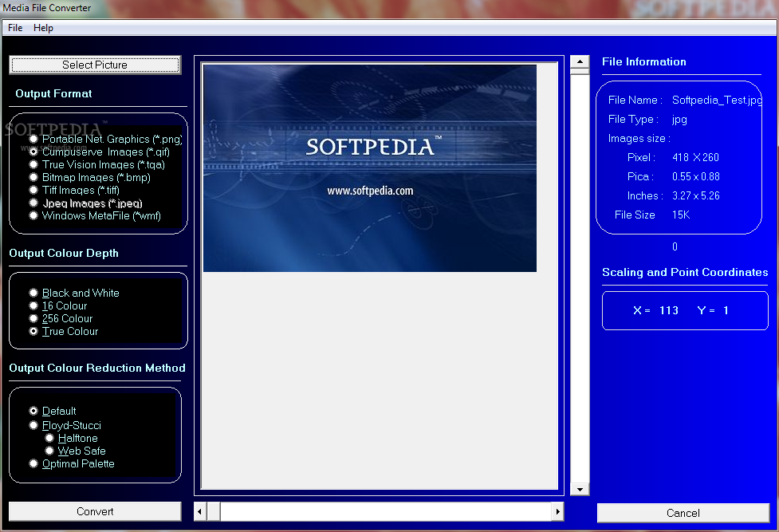Set colour depth to Black and White
Image resolution: width=779 pixels, height=532 pixels.
pos(74,293)
